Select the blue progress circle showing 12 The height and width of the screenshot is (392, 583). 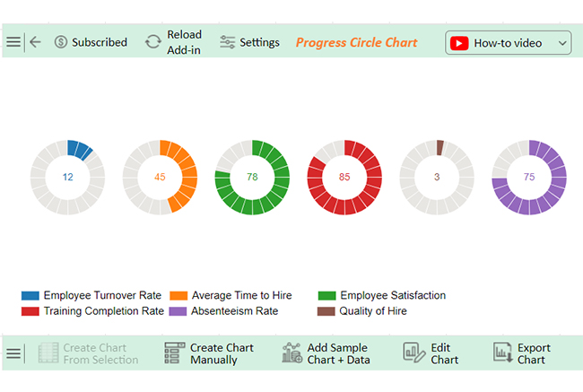pyautogui.click(x=67, y=178)
